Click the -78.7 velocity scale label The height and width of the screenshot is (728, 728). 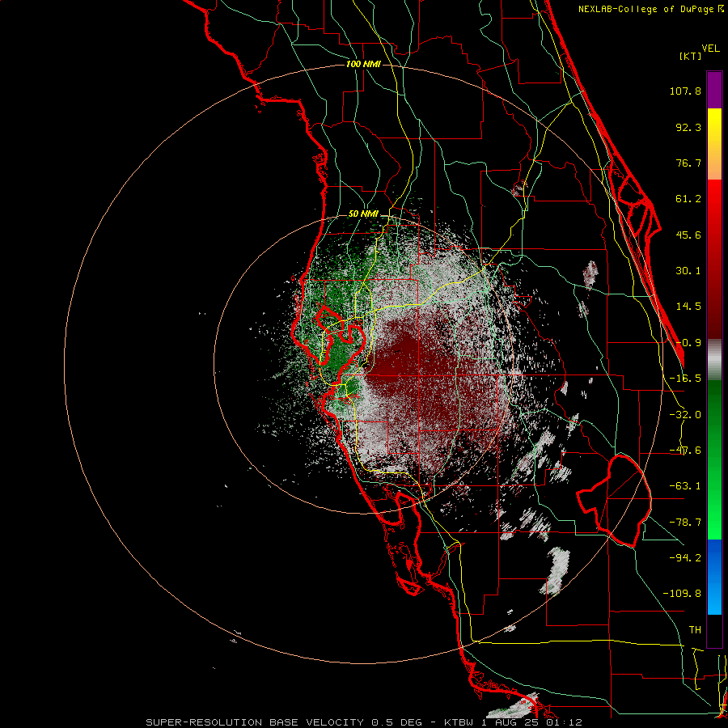click(685, 523)
